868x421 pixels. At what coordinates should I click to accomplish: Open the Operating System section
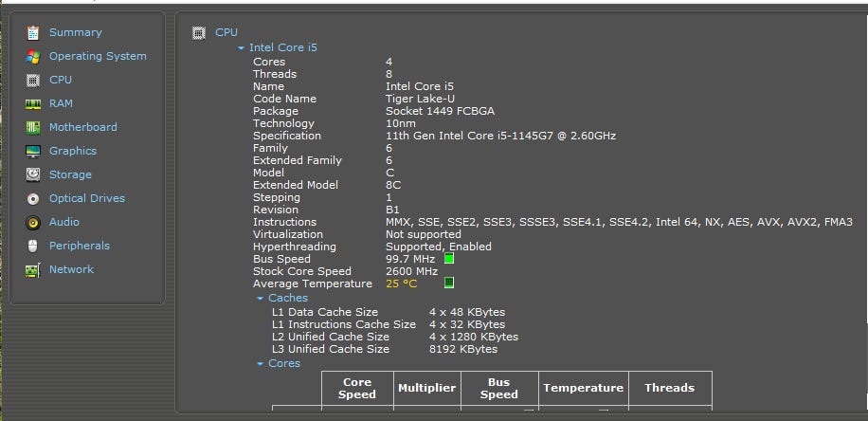click(98, 56)
